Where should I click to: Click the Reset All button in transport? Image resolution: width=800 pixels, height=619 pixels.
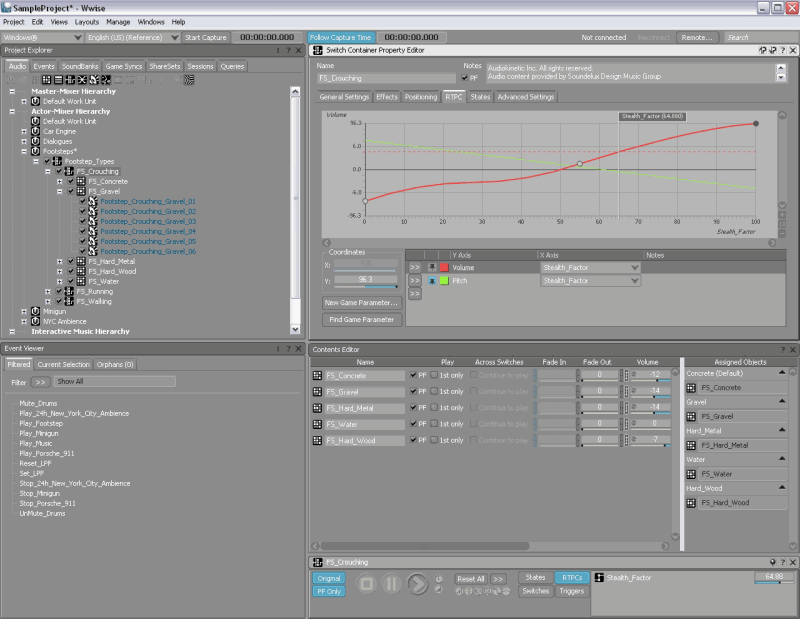(470, 579)
